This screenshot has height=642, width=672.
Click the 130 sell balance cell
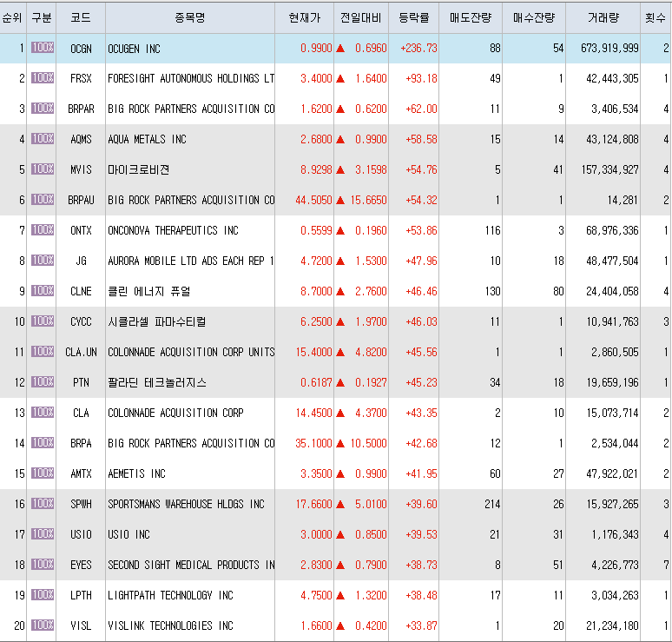[492, 292]
